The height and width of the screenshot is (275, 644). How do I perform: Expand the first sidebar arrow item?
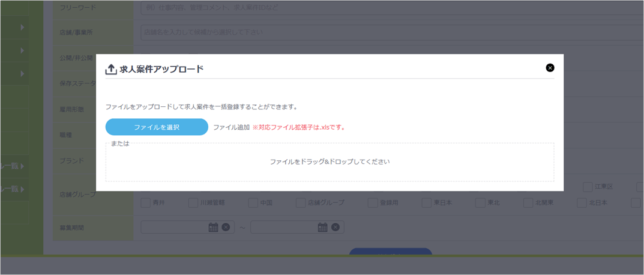[22, 27]
